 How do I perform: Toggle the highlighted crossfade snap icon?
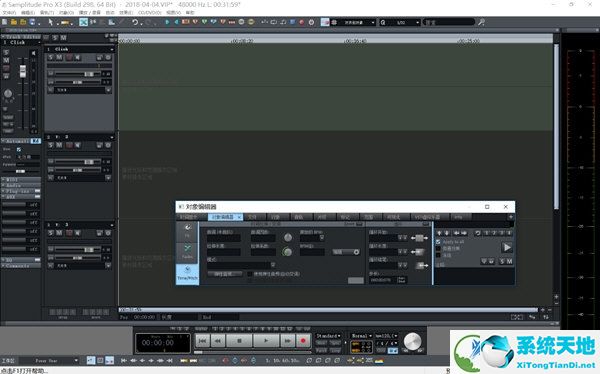(x=83, y=22)
